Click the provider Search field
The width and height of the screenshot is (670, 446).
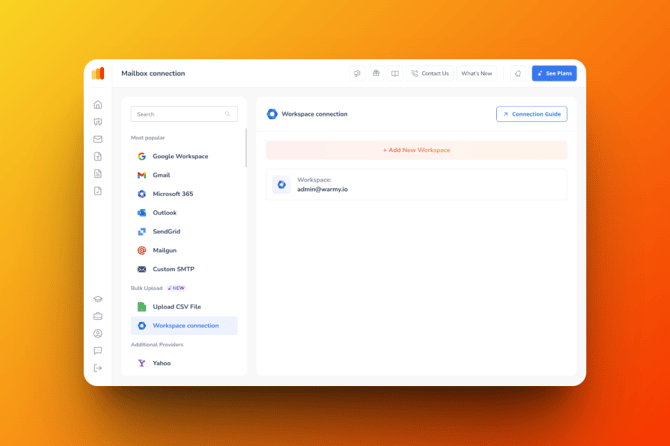coord(183,114)
